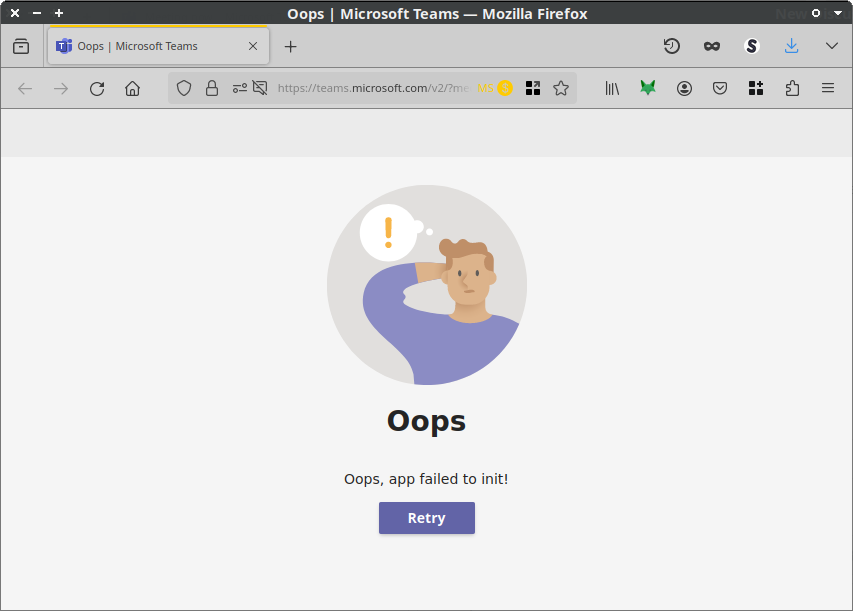Go to the Firefox home page
Viewport: 853px width, 611px height.
click(x=132, y=88)
